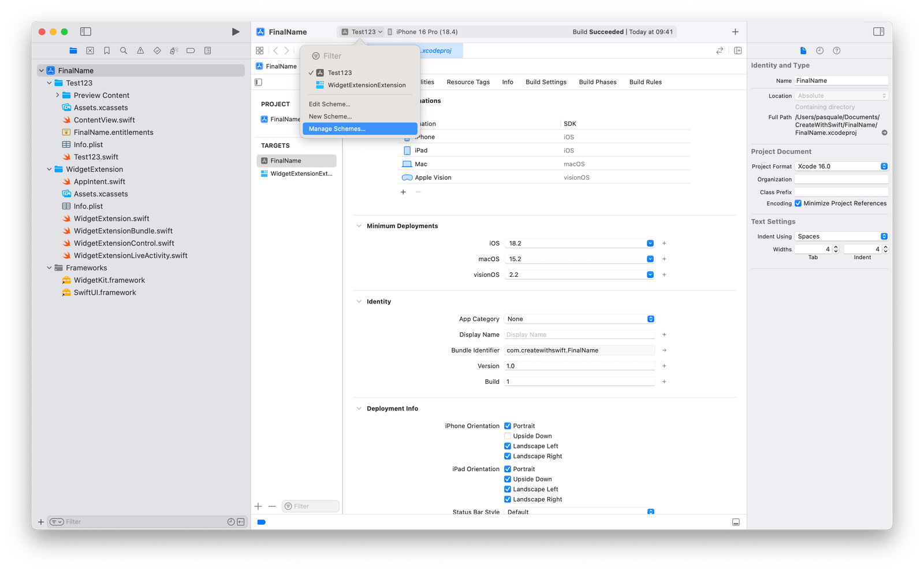Open the Find navigator
Viewport: 924px width, 571px height.
123,50
